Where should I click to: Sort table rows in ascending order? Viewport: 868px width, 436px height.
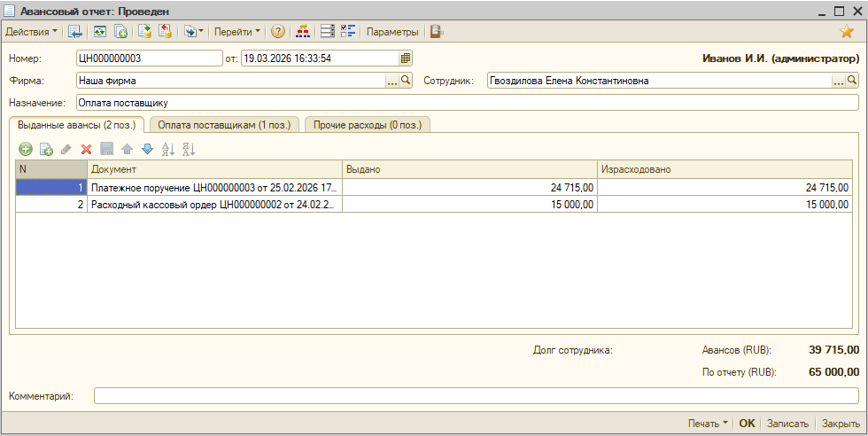pyautogui.click(x=168, y=150)
